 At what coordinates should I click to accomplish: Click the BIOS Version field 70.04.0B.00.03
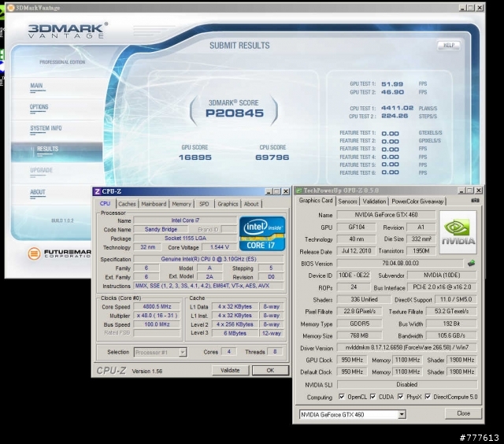point(400,263)
